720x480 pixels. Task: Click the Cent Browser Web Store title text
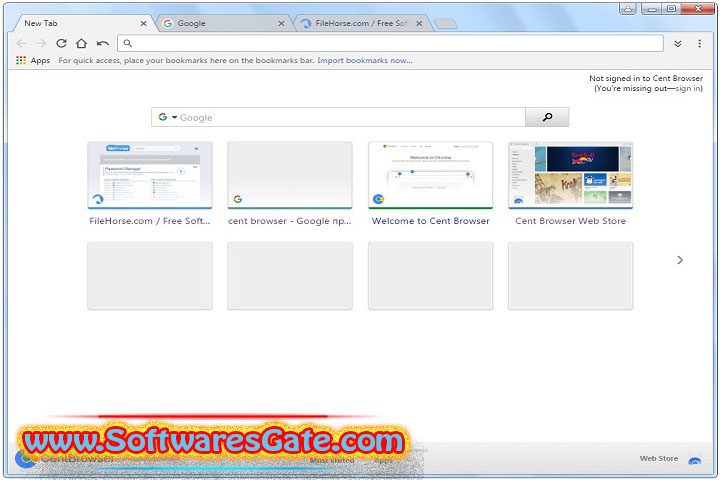570,221
